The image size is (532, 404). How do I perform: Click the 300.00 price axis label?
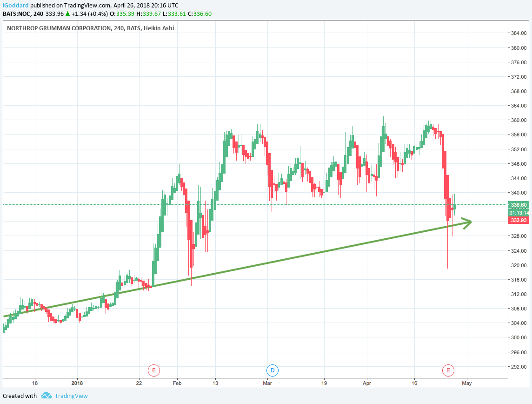click(519, 337)
